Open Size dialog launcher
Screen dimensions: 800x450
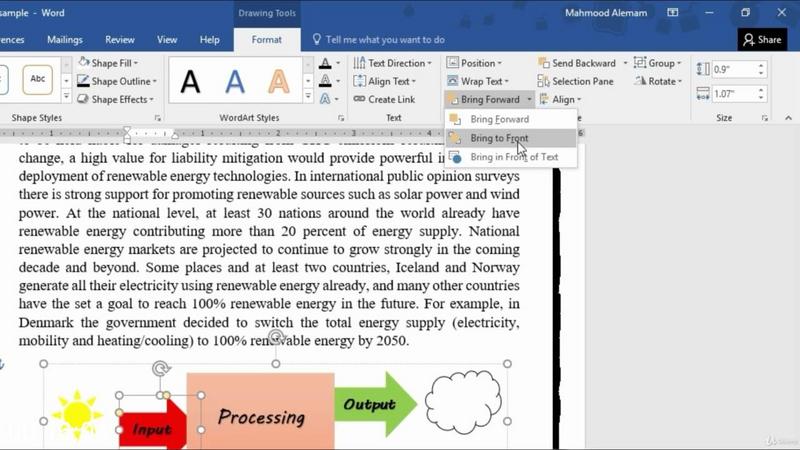pyautogui.click(x=764, y=118)
